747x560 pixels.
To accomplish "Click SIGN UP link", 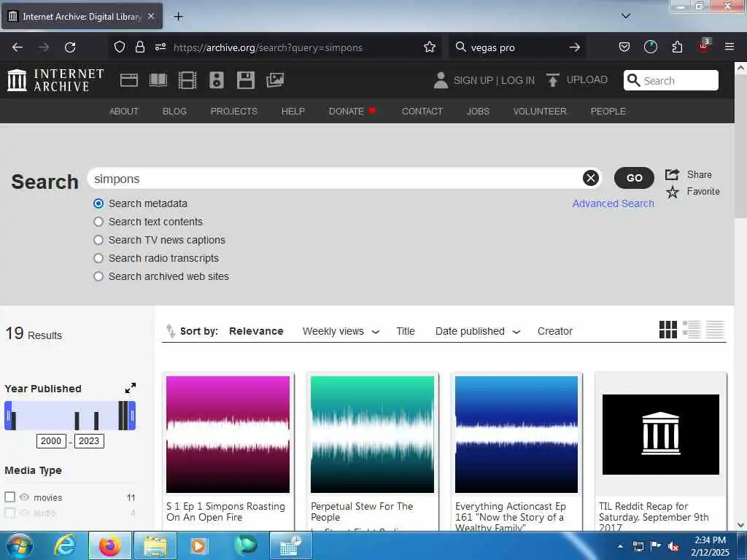I will 473,80.
